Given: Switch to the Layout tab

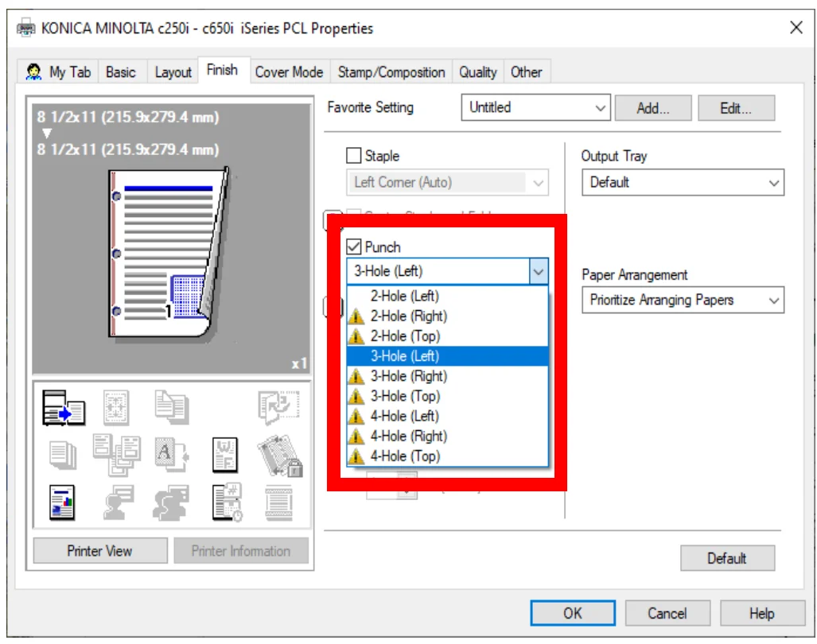Looking at the screenshot, I should pos(173,72).
